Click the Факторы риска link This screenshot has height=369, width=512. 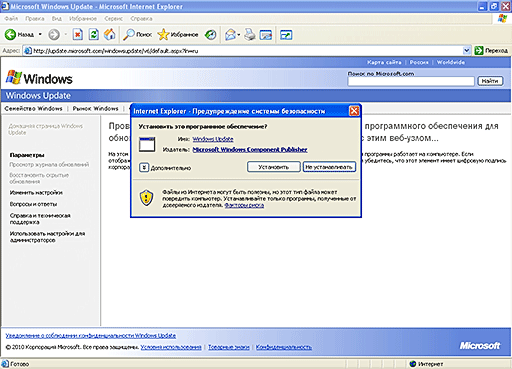point(244,205)
